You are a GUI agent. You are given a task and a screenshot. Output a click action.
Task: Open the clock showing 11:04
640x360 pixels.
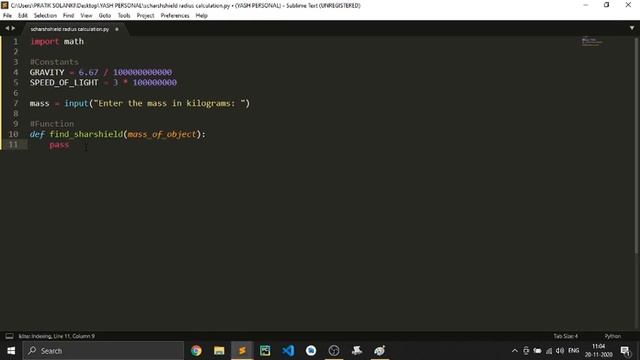point(599,351)
